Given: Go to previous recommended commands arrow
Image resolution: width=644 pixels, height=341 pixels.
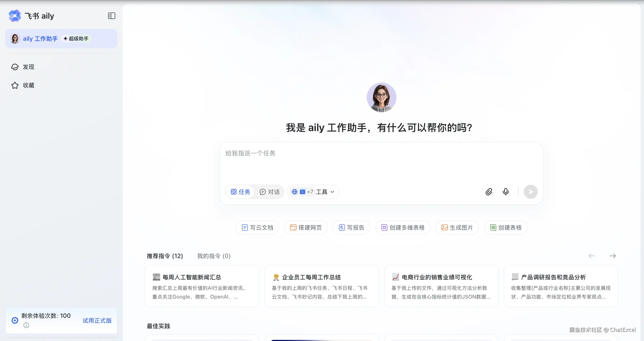Looking at the screenshot, I should [591, 256].
